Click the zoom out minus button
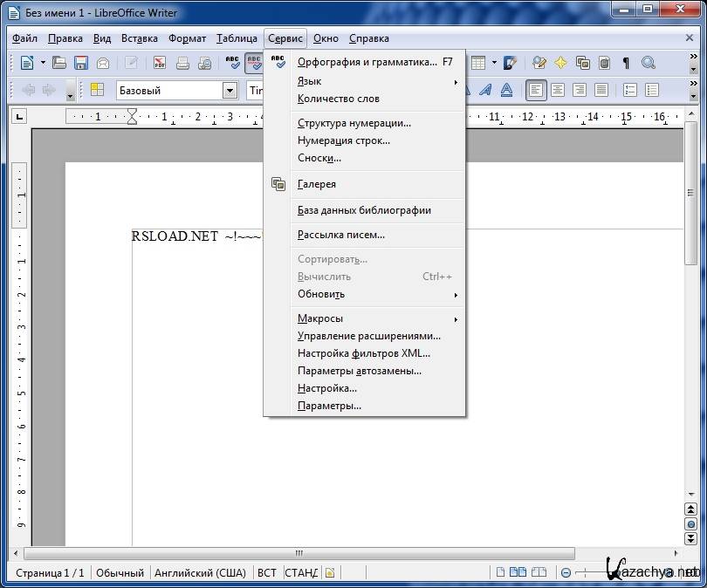Image resolution: width=707 pixels, height=588 pixels. coord(566,572)
